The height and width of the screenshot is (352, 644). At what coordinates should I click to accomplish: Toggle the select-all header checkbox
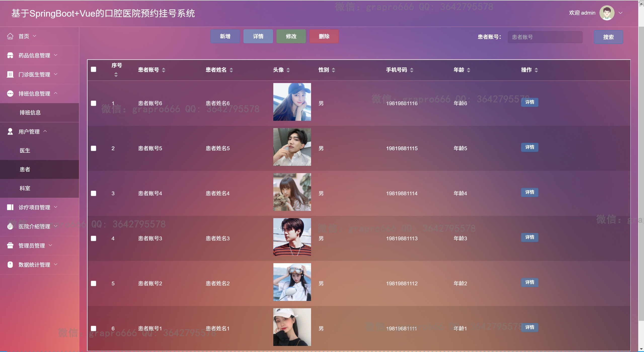pos(93,69)
